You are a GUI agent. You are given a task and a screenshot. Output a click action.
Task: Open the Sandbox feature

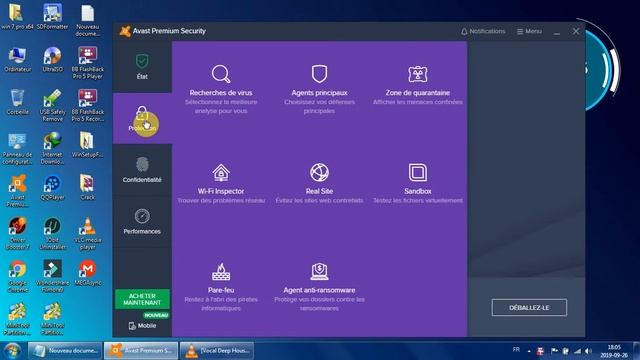click(418, 184)
